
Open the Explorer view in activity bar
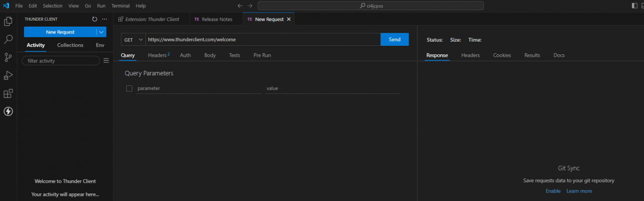(x=8, y=21)
